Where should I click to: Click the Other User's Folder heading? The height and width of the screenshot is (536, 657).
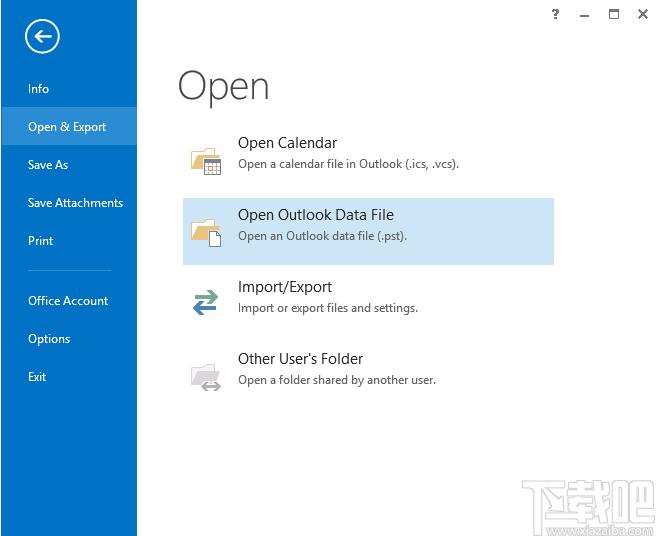(x=300, y=359)
